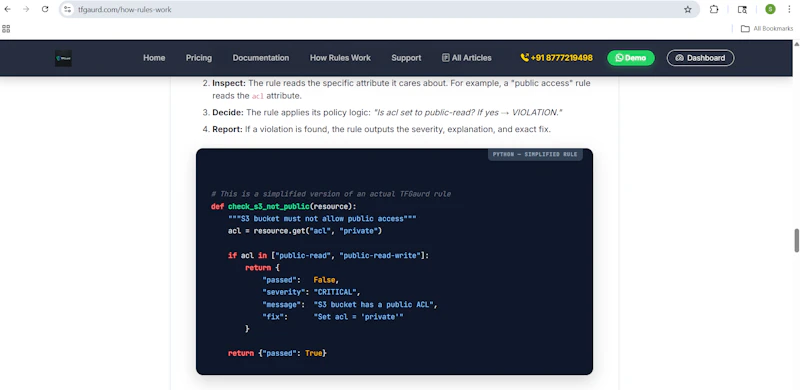Click the "Set acl = 'private'" fix string
This screenshot has height=390, width=800.
pyautogui.click(x=358, y=317)
